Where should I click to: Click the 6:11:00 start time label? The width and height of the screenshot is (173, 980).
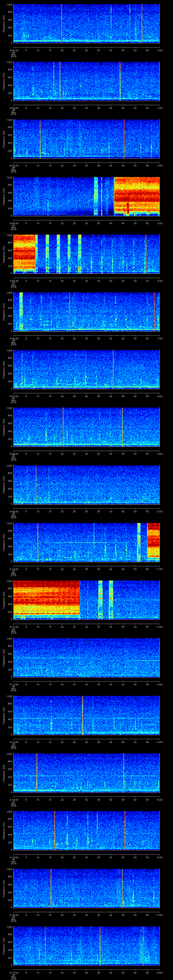tap(14, 627)
